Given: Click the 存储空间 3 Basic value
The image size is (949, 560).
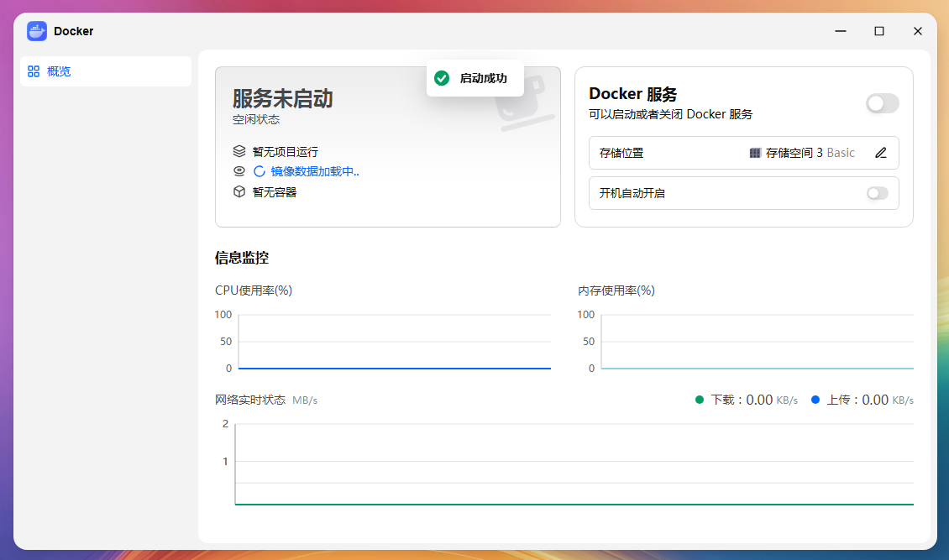Looking at the screenshot, I should pyautogui.click(x=810, y=153).
